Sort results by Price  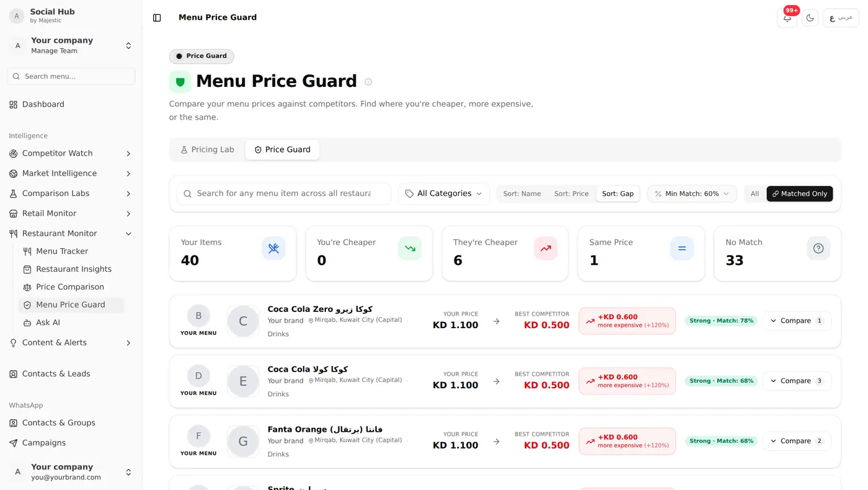click(x=572, y=194)
